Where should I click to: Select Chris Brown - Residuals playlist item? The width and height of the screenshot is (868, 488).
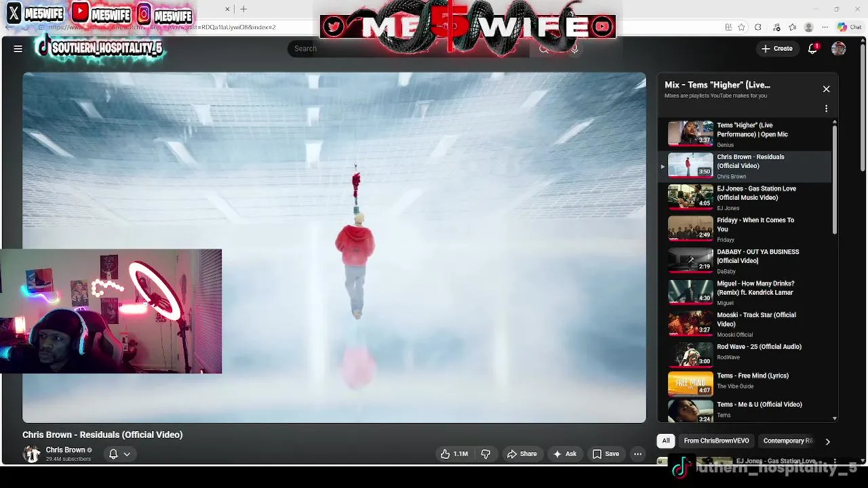coord(744,166)
